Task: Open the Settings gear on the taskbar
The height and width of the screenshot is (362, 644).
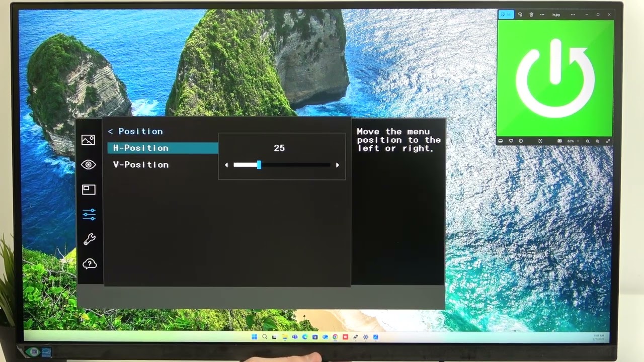Action: pyautogui.click(x=365, y=337)
